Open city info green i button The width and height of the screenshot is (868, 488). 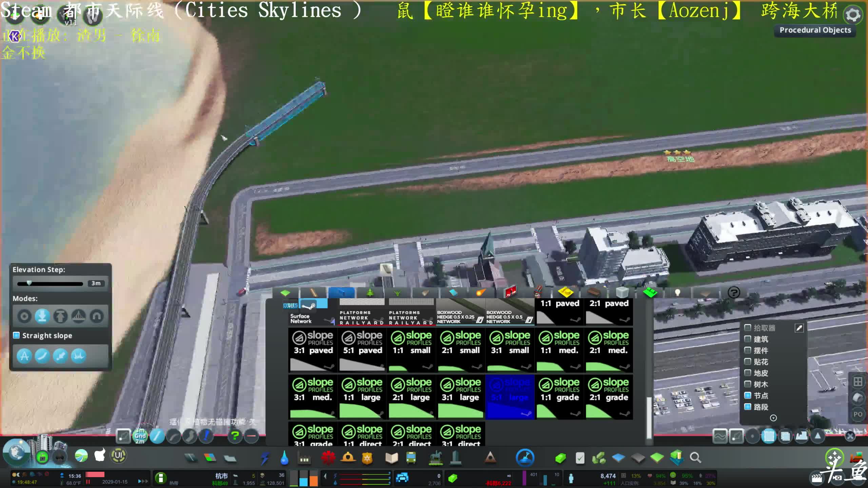pyautogui.click(x=161, y=478)
